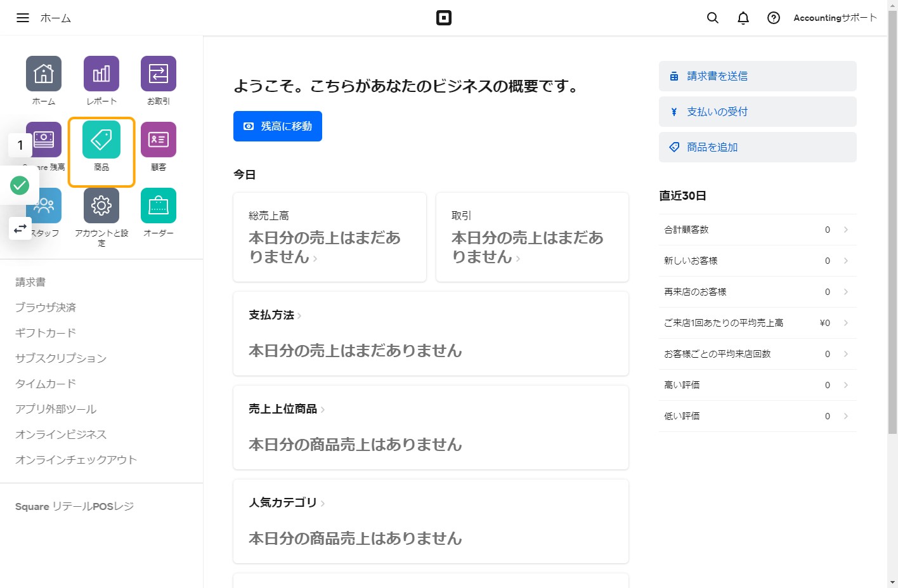Click the 直近30日 heading
This screenshot has height=588, width=898.
pos(682,195)
